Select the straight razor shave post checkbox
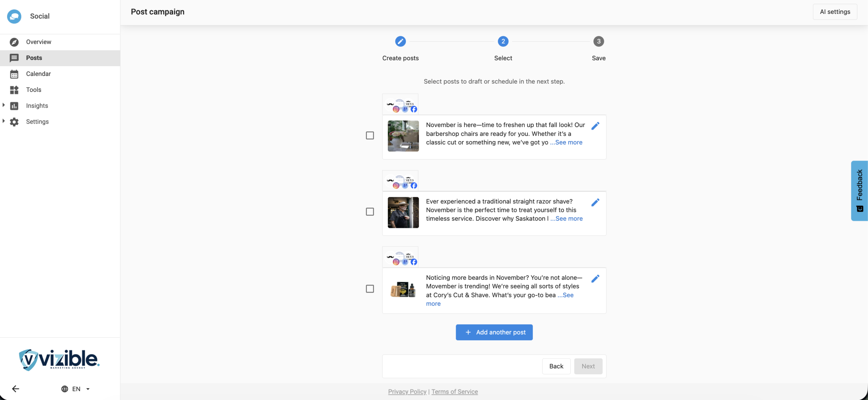 pyautogui.click(x=370, y=212)
